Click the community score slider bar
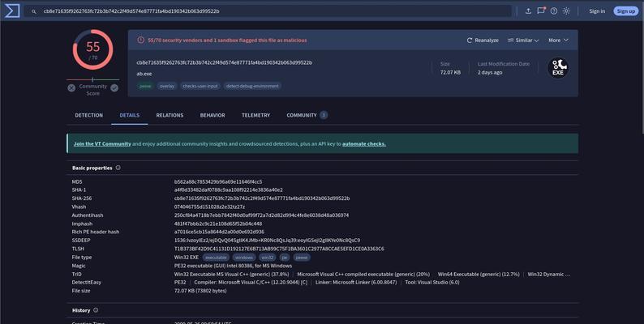 pyautogui.click(x=92, y=79)
